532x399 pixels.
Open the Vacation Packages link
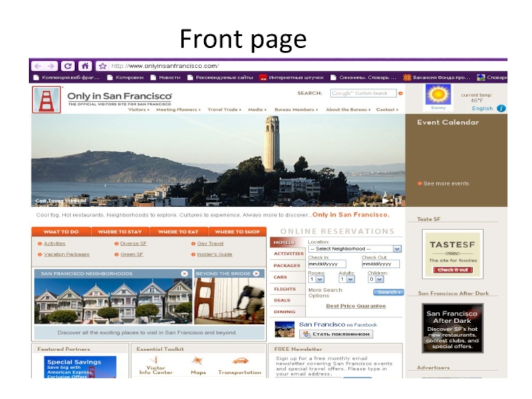pos(66,255)
